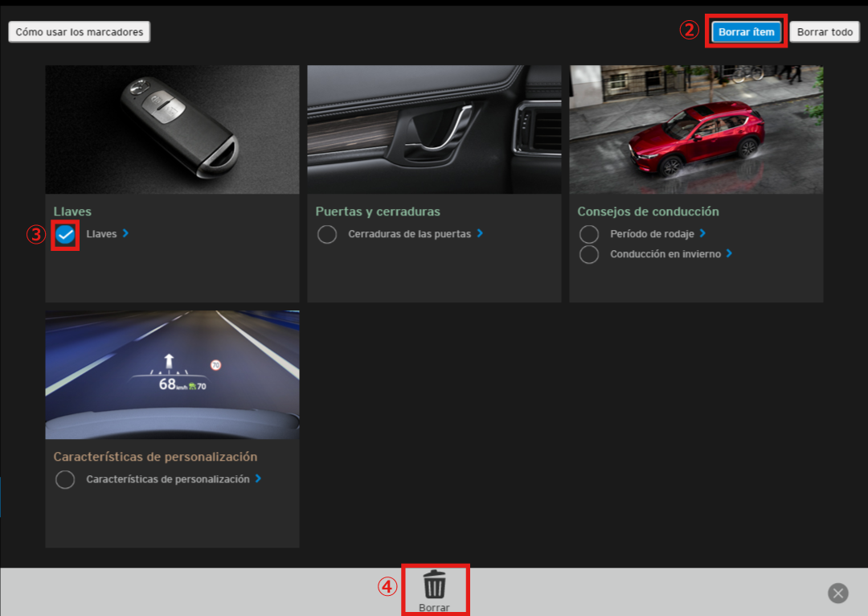
Task: Click the chevron arrow next to Llaves
Action: [x=125, y=233]
